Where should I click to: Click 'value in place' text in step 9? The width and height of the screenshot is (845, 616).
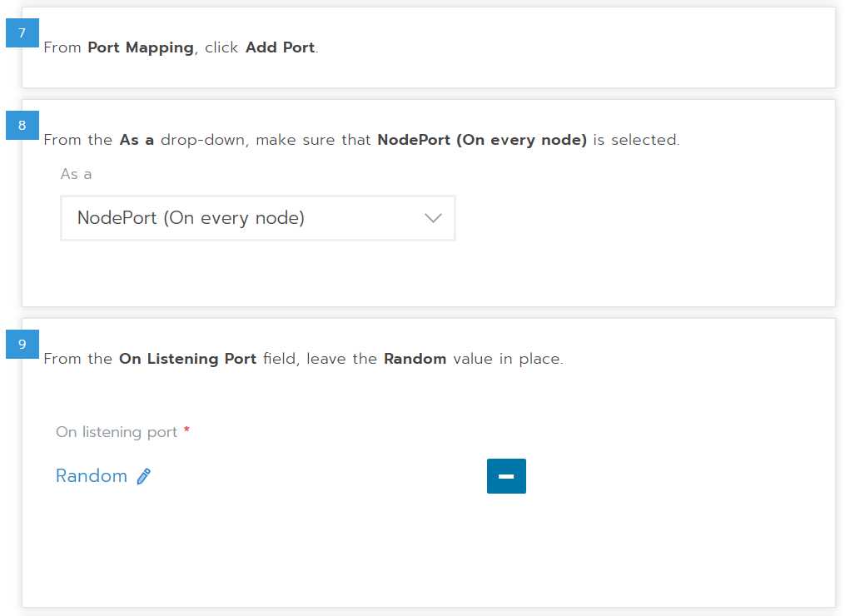click(508, 359)
